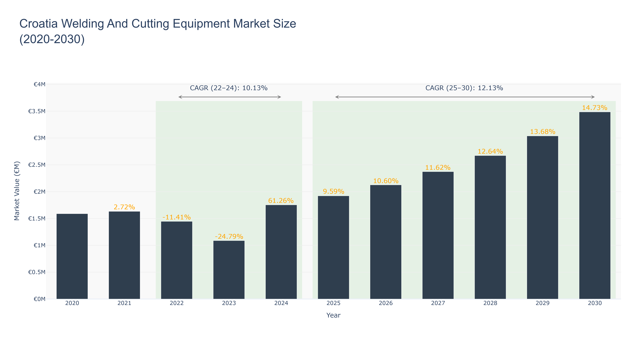Image resolution: width=644 pixels, height=345 pixels.
Task: Click the 2028 x-axis year label
Action: point(490,303)
